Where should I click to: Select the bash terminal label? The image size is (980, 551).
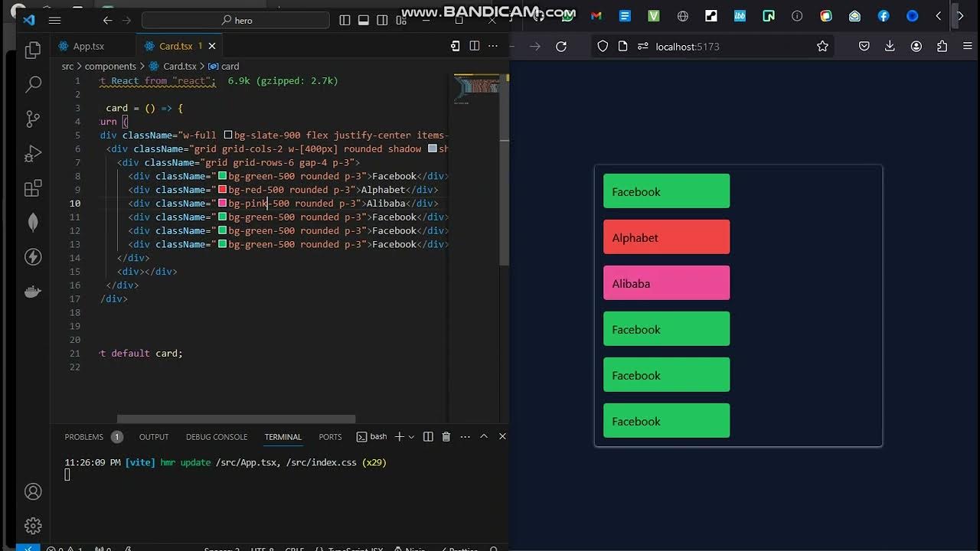372,436
